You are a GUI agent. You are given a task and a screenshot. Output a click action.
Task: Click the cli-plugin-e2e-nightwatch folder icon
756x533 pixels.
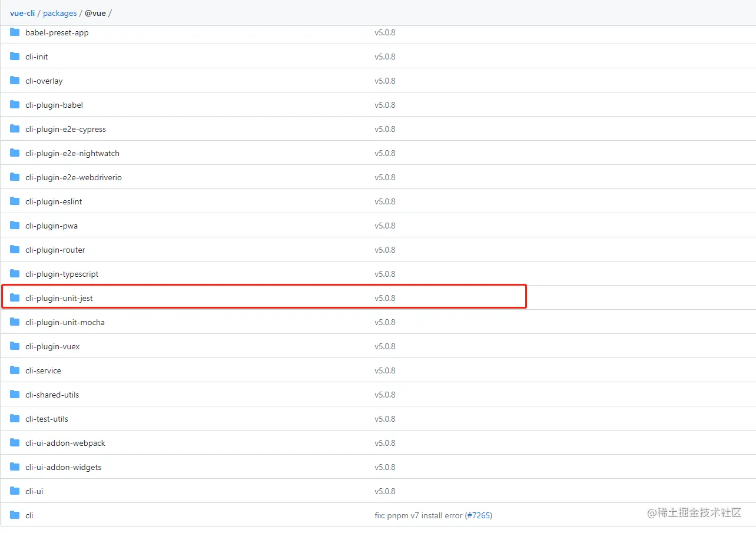pos(15,153)
